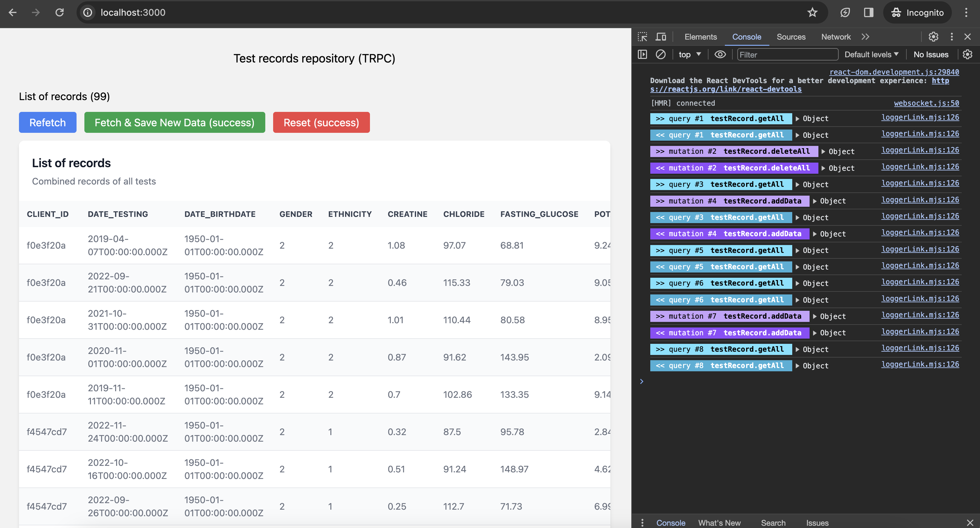Show more DevTools tabs chevron

866,37
